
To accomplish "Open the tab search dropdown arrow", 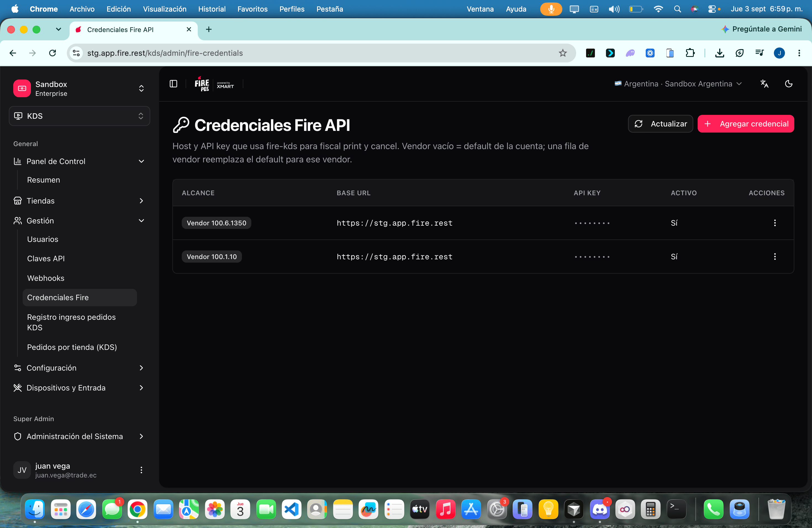I will [x=58, y=30].
